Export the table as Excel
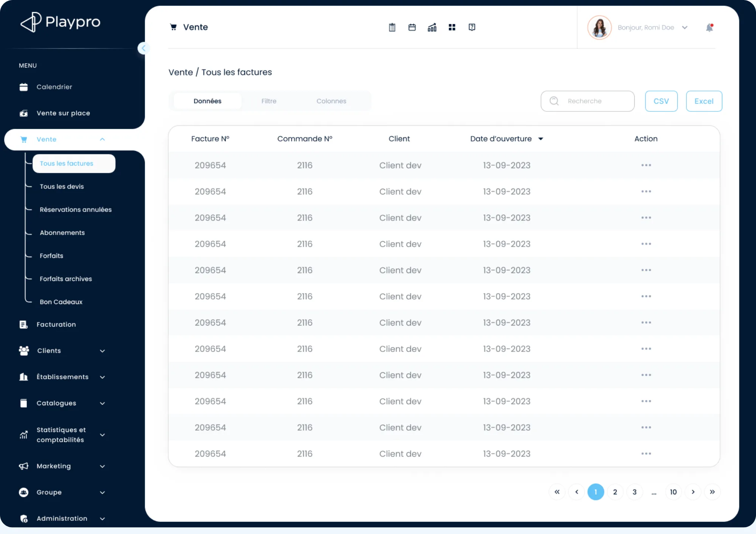 [x=704, y=101]
